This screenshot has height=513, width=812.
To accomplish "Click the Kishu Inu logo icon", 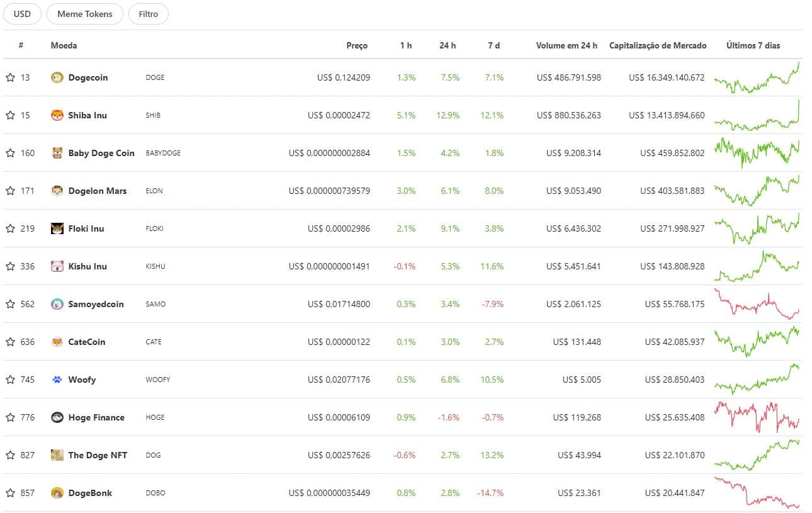I will 57,266.
